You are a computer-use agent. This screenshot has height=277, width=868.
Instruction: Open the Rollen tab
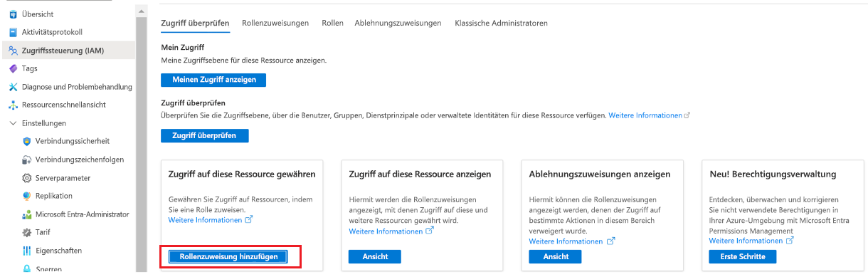[x=332, y=23]
